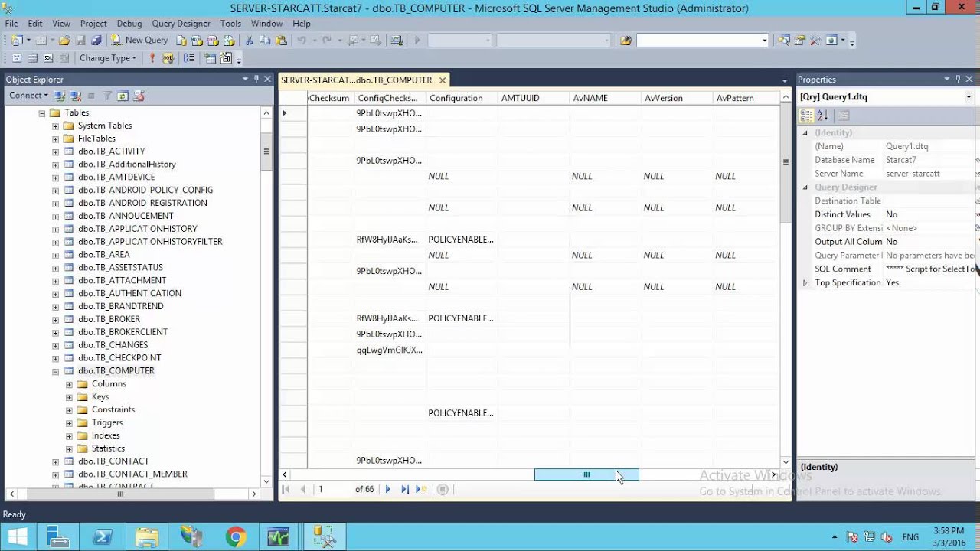
Task: Open Google Chrome from the taskbar
Action: pos(235,537)
